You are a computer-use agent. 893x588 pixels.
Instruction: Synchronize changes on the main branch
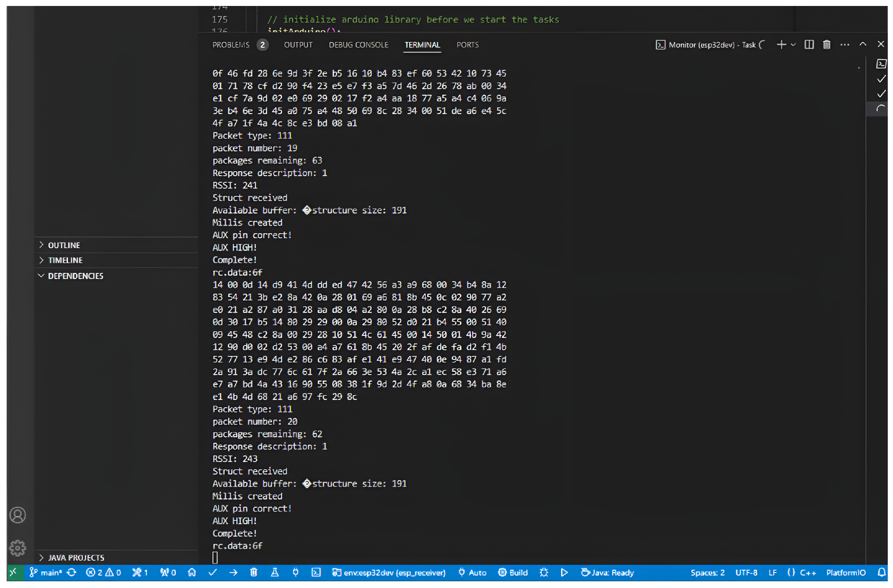[x=71, y=572]
